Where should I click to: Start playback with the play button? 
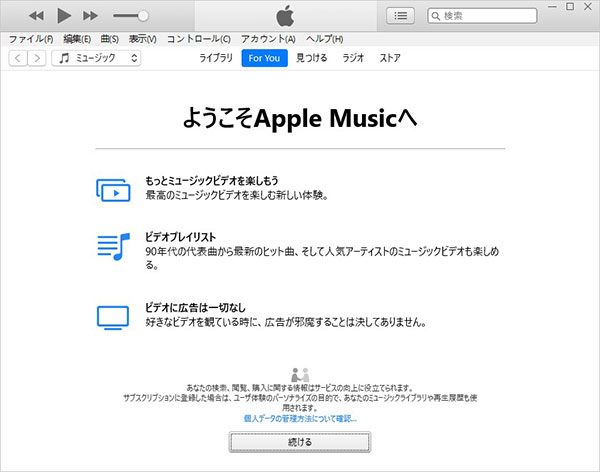pos(64,16)
